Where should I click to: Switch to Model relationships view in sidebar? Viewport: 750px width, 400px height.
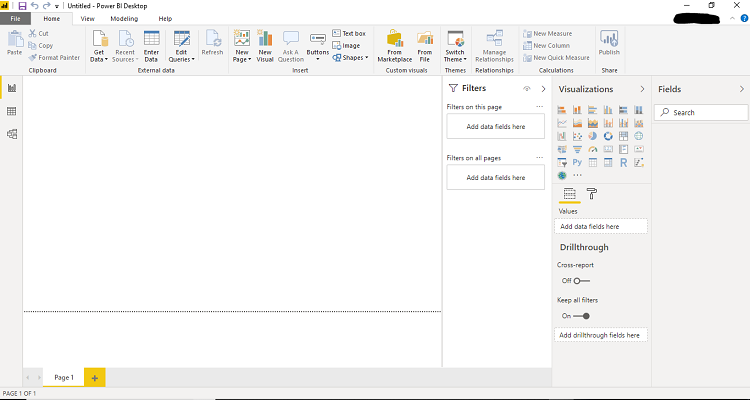(11, 134)
